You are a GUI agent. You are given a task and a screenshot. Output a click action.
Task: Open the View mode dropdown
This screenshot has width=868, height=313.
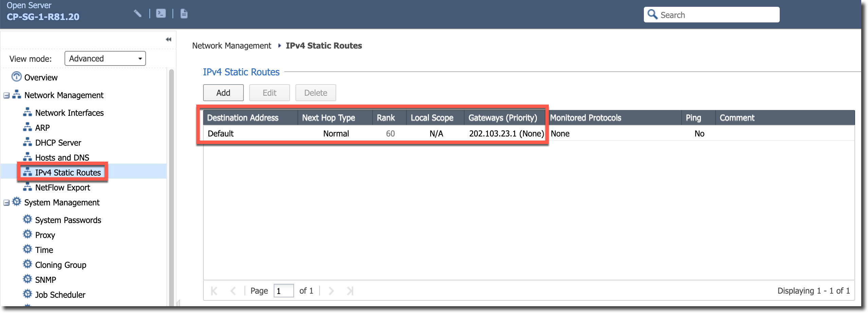[x=105, y=58]
